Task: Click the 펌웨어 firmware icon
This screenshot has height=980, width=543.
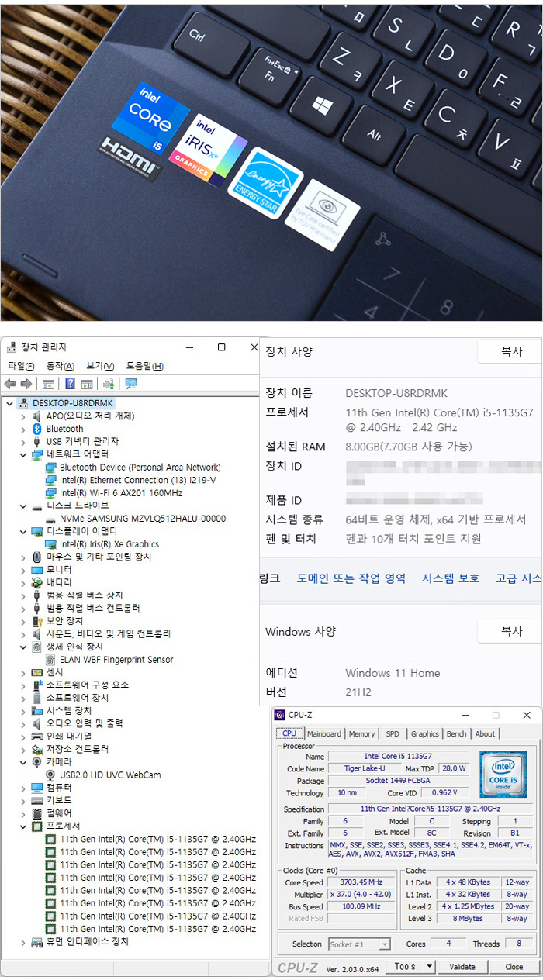Action: point(37,813)
